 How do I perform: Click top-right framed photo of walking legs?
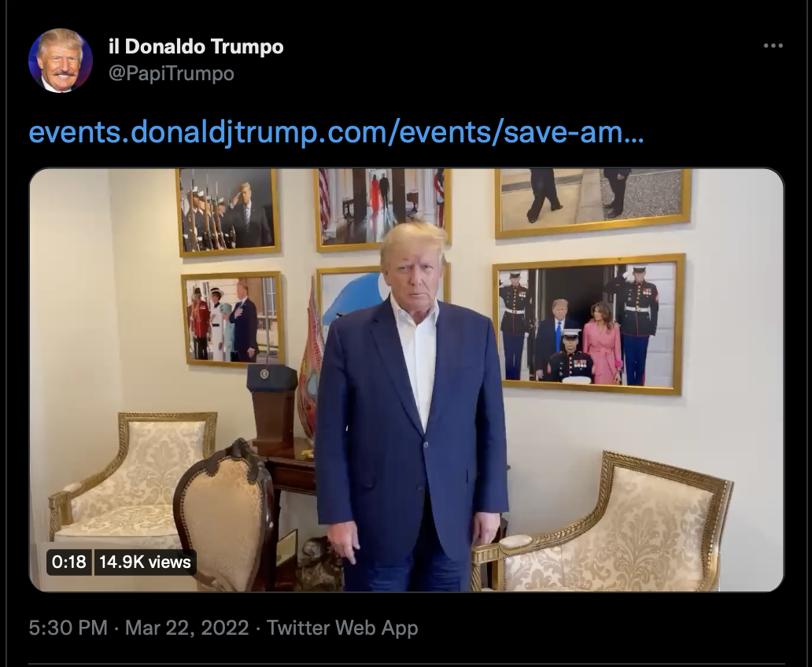(x=593, y=202)
